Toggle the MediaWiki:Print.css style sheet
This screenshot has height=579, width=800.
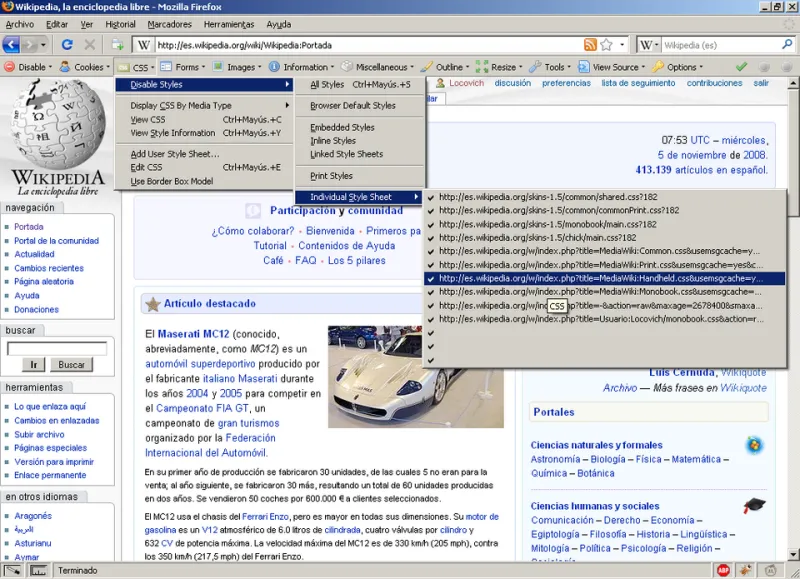pos(604,265)
